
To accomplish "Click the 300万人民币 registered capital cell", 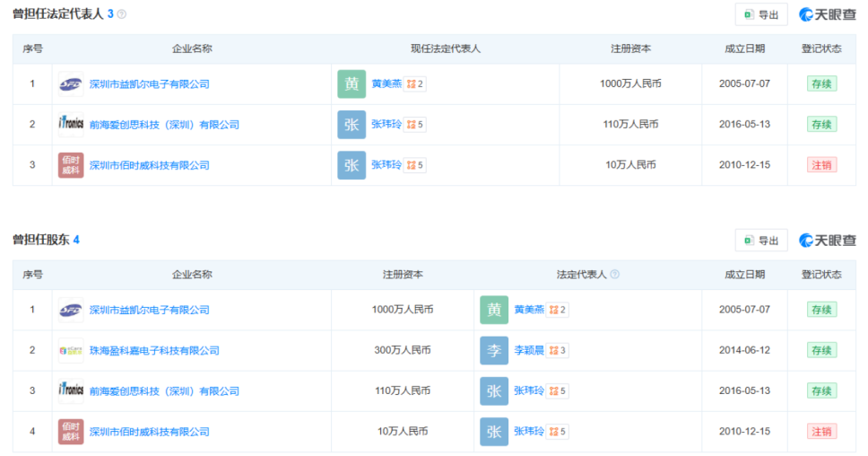I will [403, 350].
